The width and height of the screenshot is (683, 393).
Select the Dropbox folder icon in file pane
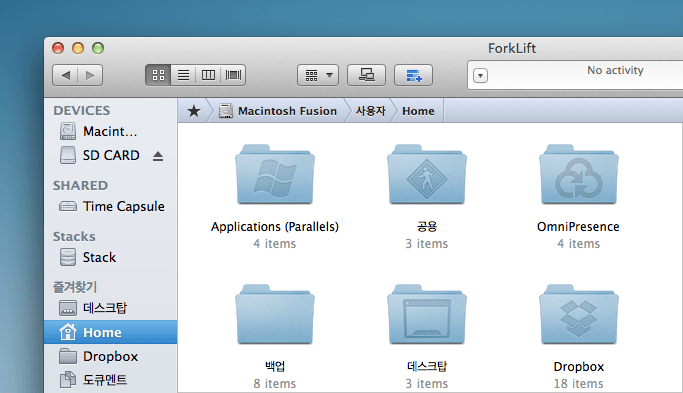(578, 314)
